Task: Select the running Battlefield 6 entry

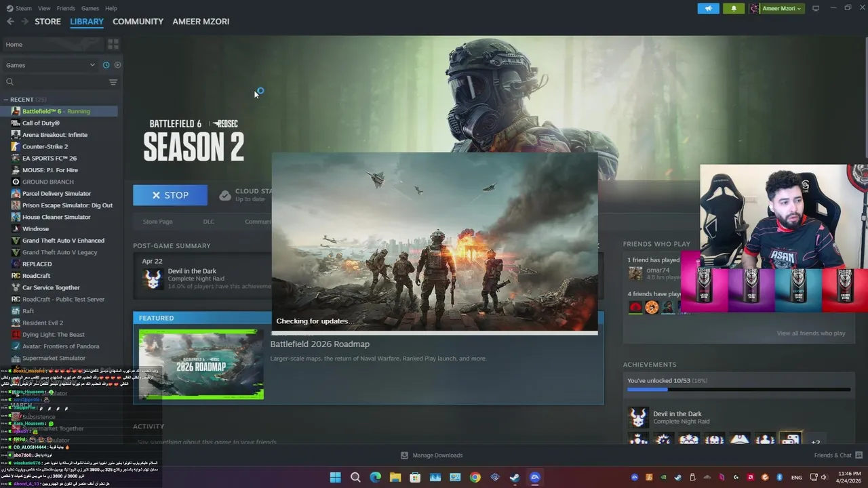Action: tap(58, 111)
